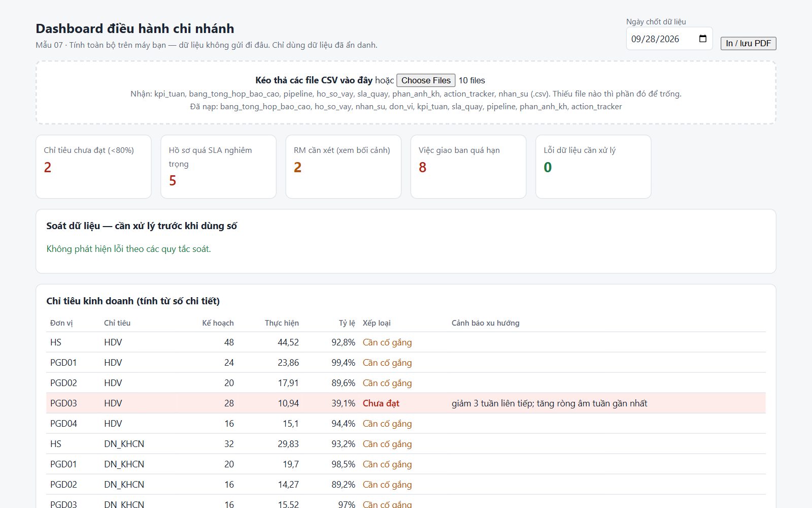Click the 99,4% ratio cell
Viewport: 812px width, 508px height.
[x=343, y=363]
